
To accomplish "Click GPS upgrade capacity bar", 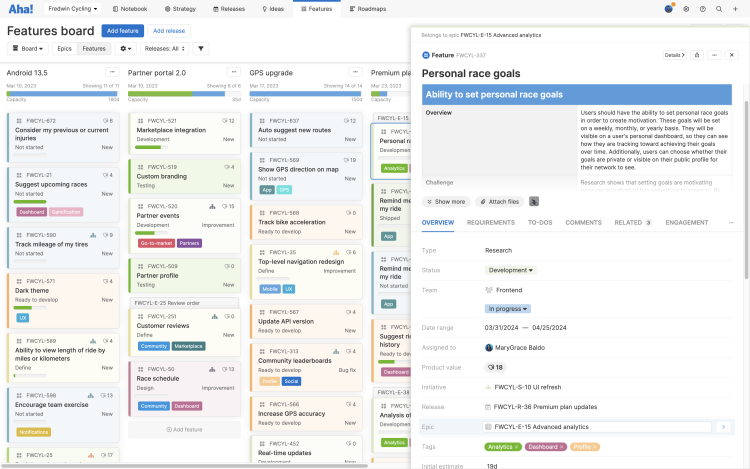I will coord(306,94).
